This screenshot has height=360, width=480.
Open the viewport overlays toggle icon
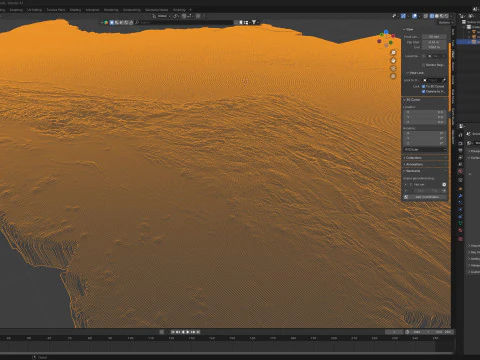414,16
